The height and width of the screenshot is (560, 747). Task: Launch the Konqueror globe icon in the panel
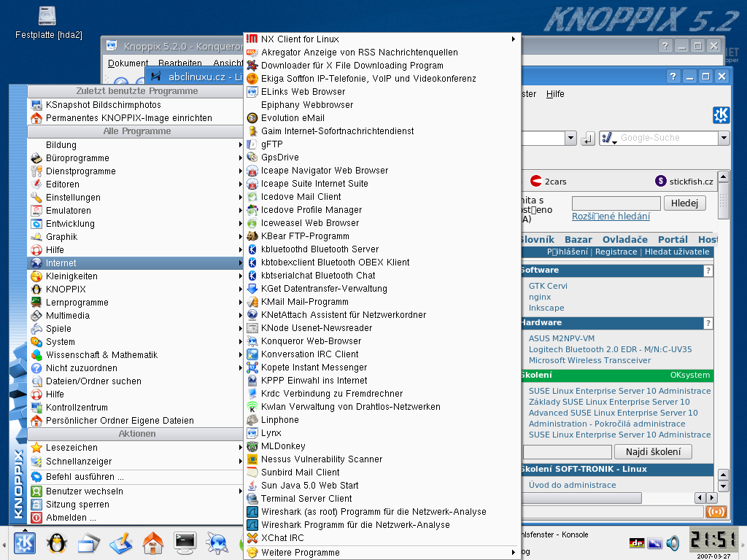(217, 542)
